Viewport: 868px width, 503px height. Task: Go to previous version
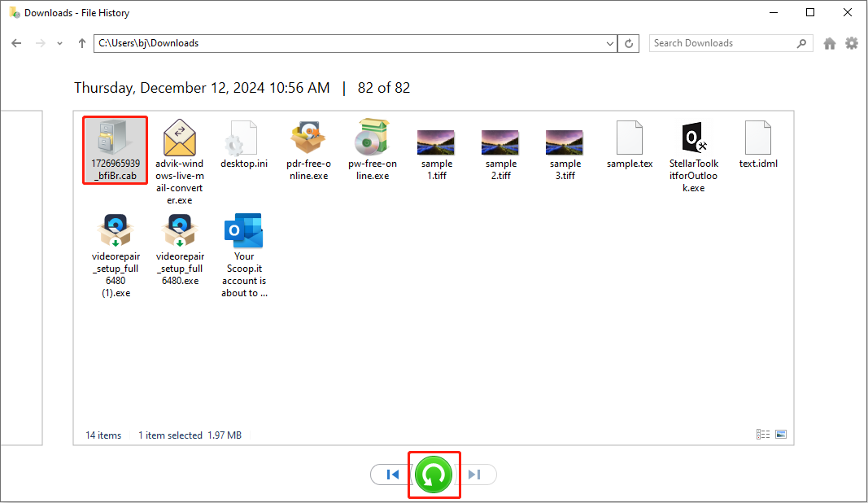[394, 475]
